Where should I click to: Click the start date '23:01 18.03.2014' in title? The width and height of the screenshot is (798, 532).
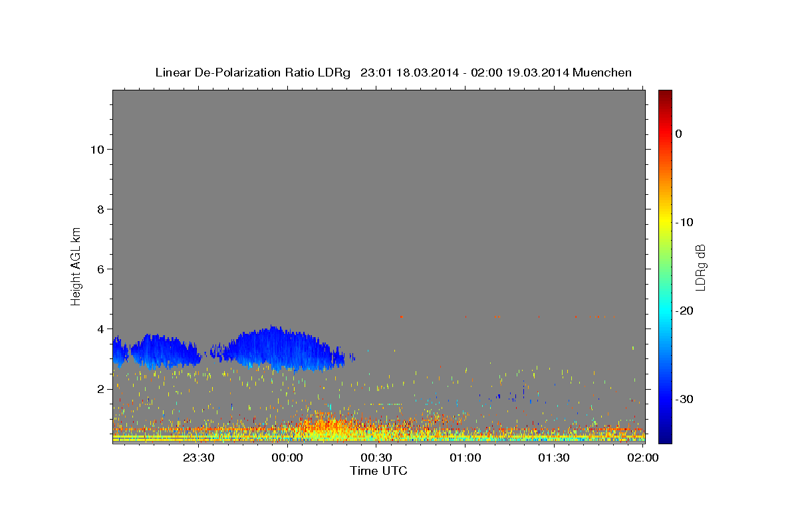(410, 72)
